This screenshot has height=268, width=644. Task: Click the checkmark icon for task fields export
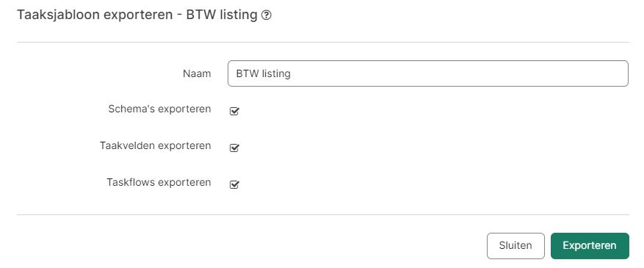(x=234, y=148)
